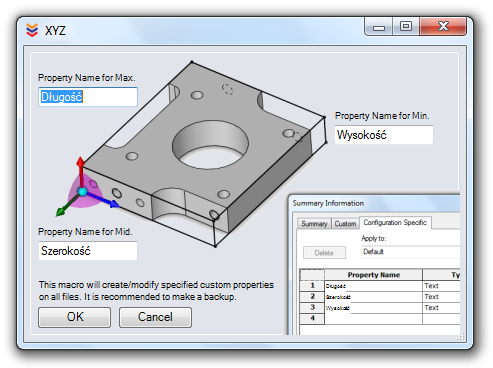Open the Custom tab
The width and height of the screenshot is (493, 368).
point(345,224)
